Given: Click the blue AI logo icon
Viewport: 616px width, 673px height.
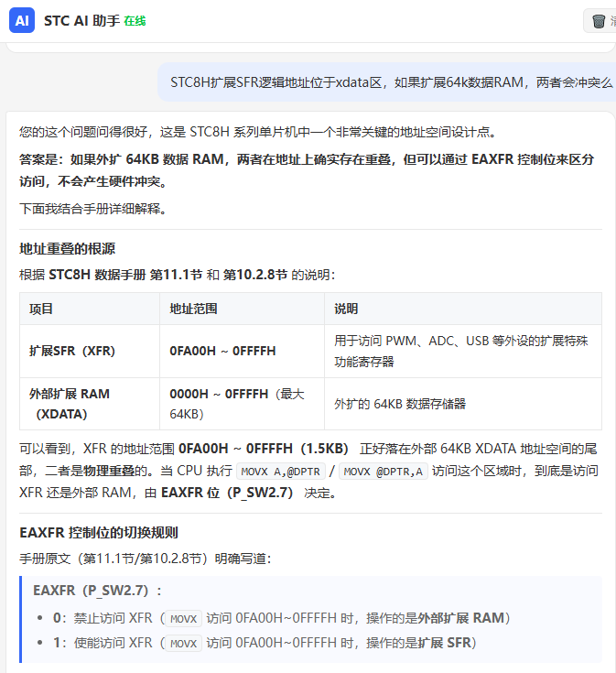Looking at the screenshot, I should pos(22,20).
